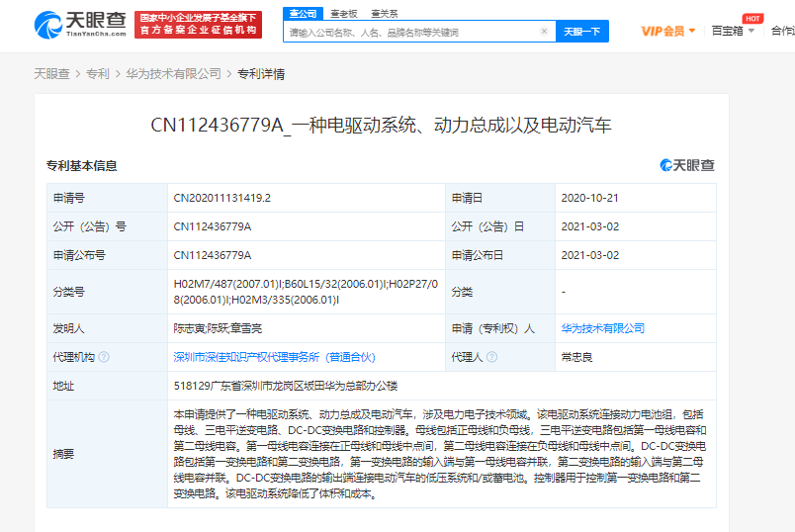Open the 专利 breadcrumb link
The height and width of the screenshot is (532, 795).
pos(97,74)
